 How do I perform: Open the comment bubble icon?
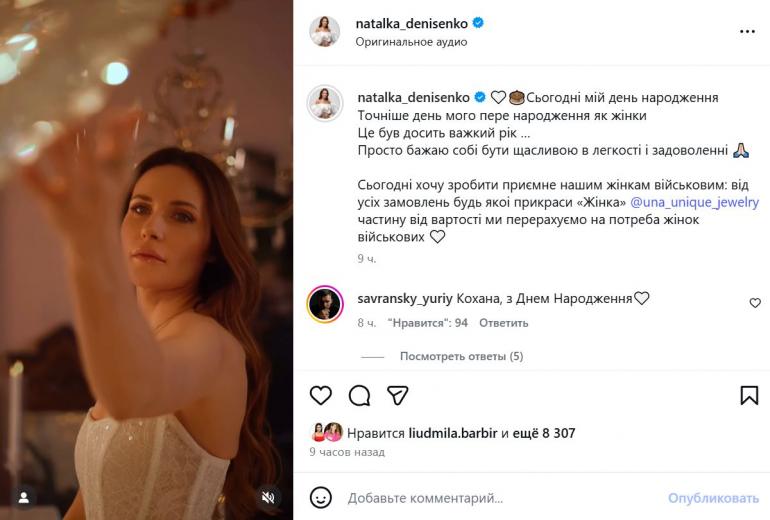click(x=359, y=395)
